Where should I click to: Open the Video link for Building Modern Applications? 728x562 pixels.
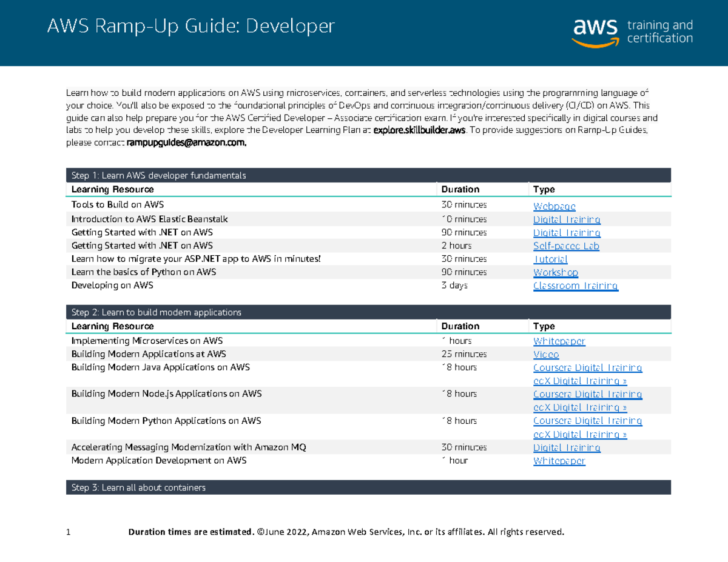545,354
